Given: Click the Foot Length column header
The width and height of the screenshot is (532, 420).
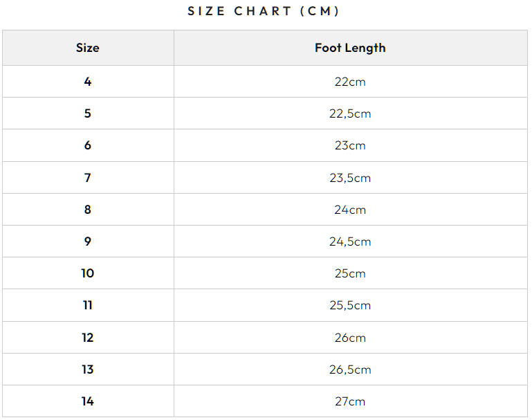Looking at the screenshot, I should [x=350, y=48].
